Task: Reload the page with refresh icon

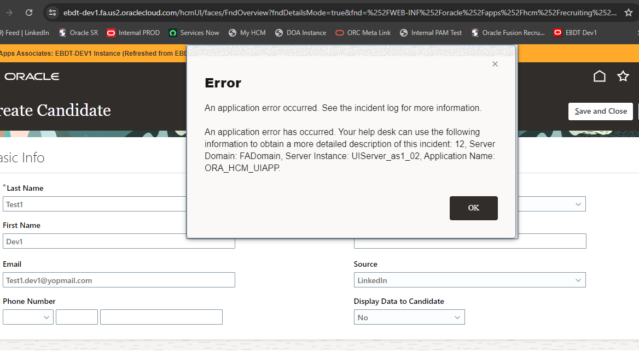Action: [x=29, y=13]
